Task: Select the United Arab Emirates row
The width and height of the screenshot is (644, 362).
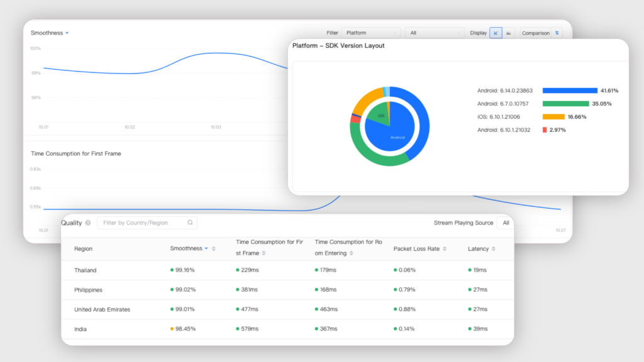Action: coord(287,309)
